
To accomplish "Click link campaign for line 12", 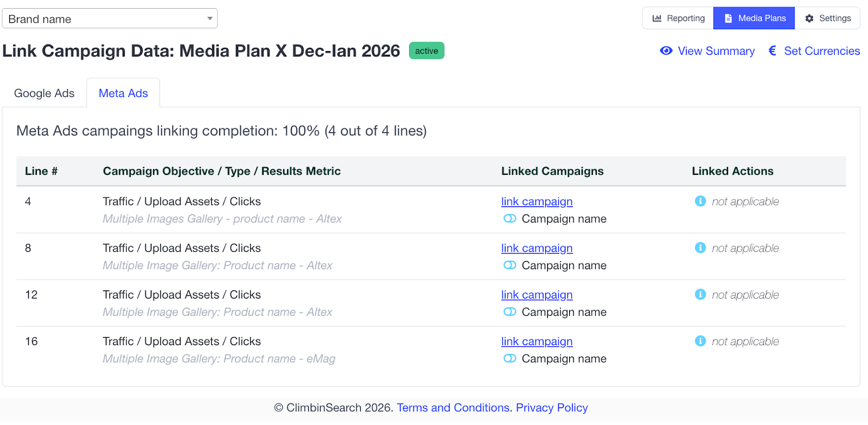I will pos(537,295).
